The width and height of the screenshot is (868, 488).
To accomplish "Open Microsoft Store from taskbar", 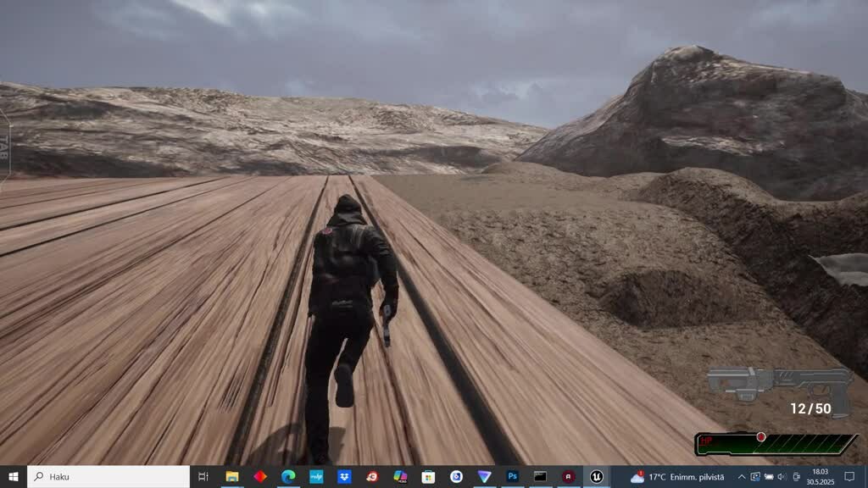I will tap(428, 477).
